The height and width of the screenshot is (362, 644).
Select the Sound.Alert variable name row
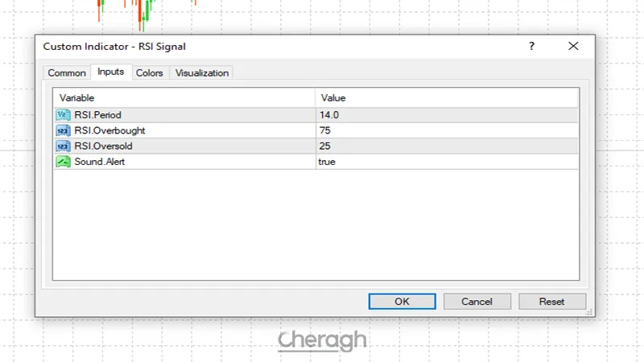click(x=100, y=162)
